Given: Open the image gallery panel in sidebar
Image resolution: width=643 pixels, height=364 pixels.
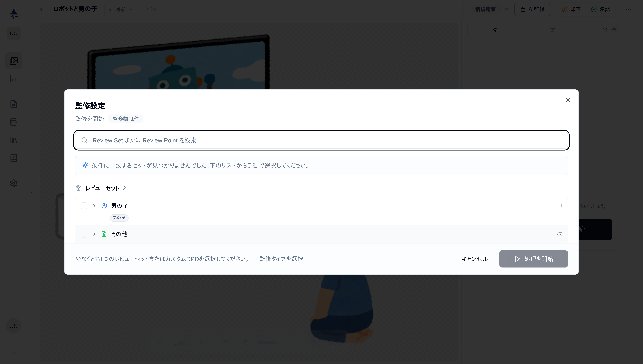Looking at the screenshot, I should tap(14, 61).
